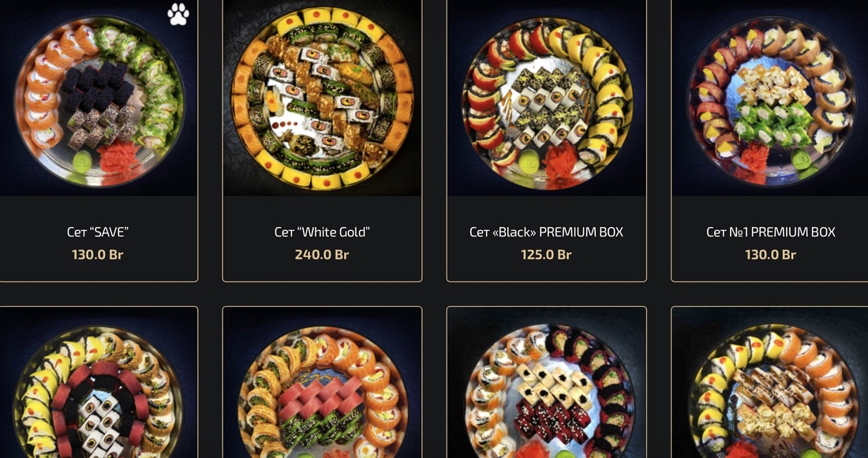Click the card footer below Сет "White Gold" price
This screenshot has width=868, height=458.
pyautogui.click(x=322, y=272)
